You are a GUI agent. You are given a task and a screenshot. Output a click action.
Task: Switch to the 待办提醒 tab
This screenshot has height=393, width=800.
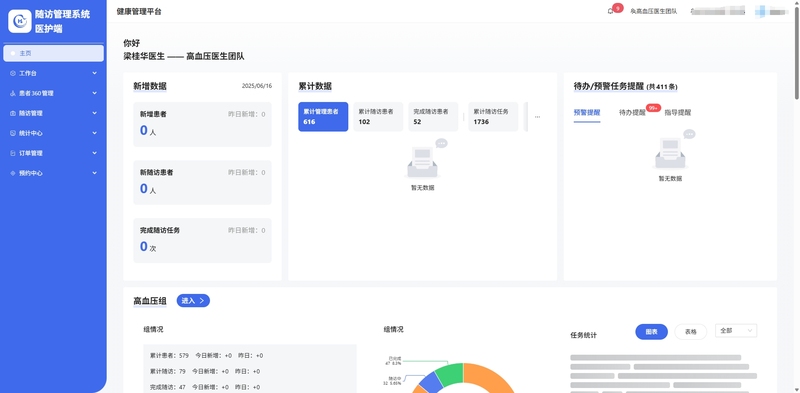click(x=632, y=113)
